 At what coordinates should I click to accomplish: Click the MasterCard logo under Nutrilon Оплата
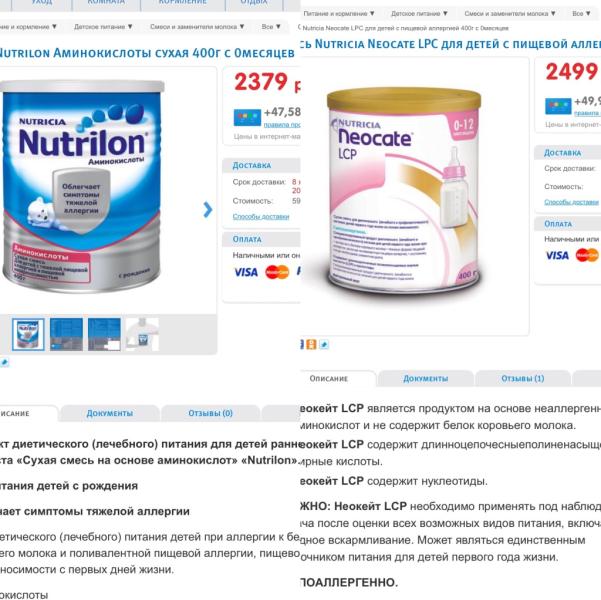(277, 272)
